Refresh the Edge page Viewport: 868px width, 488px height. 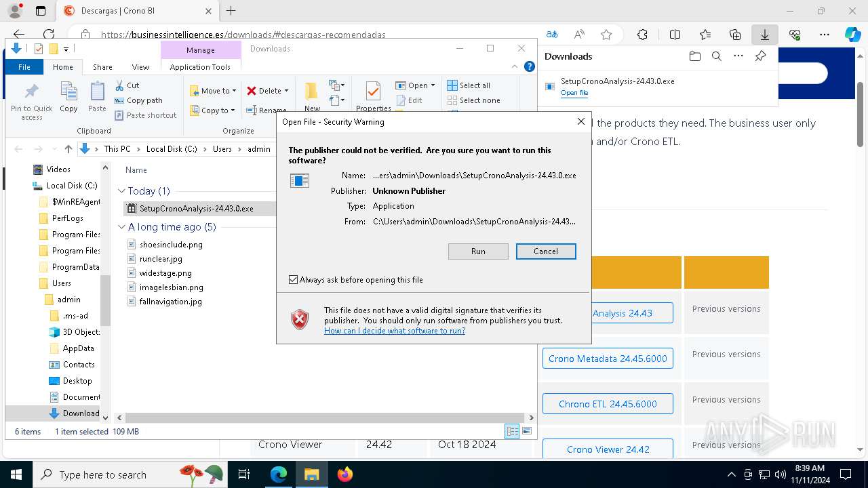[x=49, y=35]
